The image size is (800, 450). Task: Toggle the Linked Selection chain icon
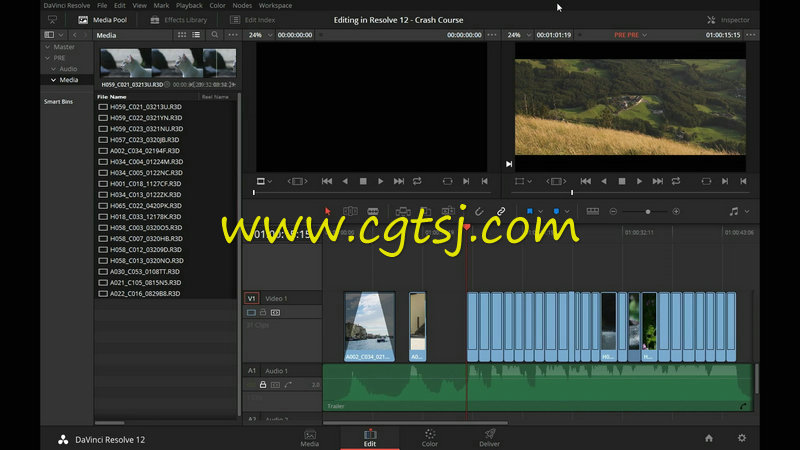(501, 211)
